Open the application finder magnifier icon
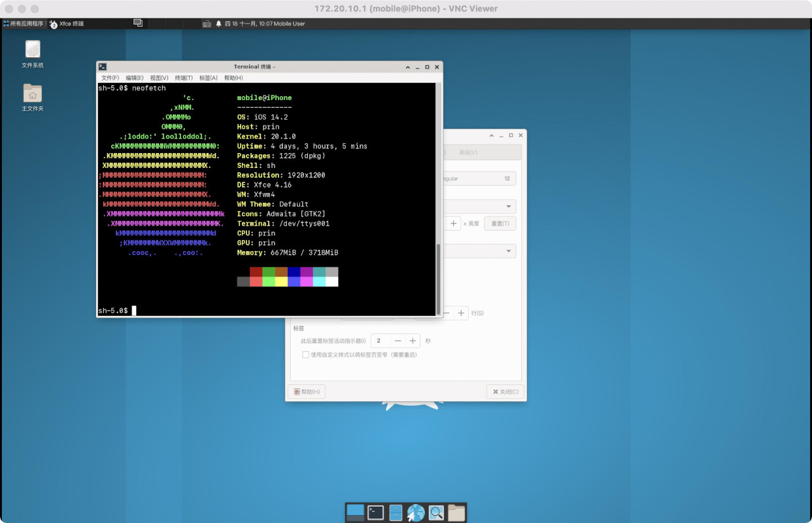 436,513
